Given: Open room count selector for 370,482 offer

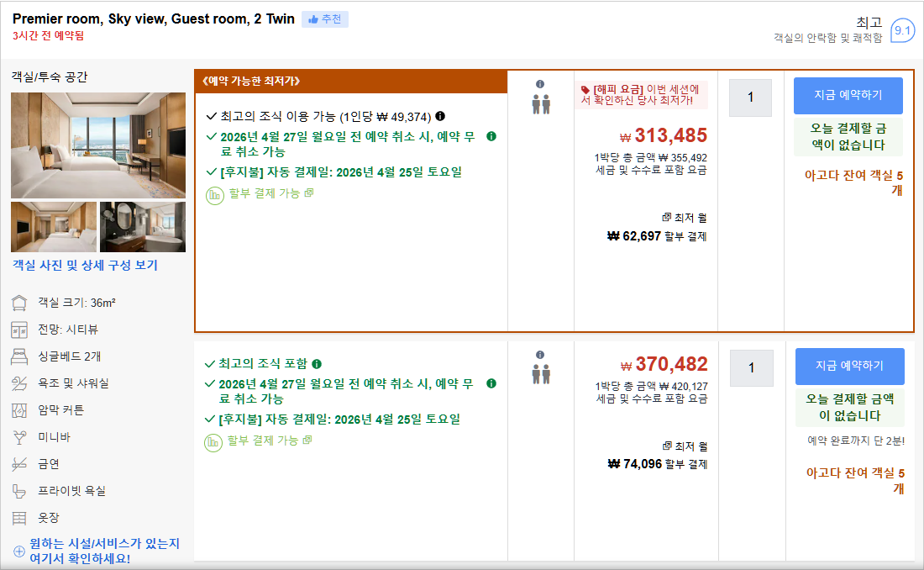Looking at the screenshot, I should click(x=751, y=367).
